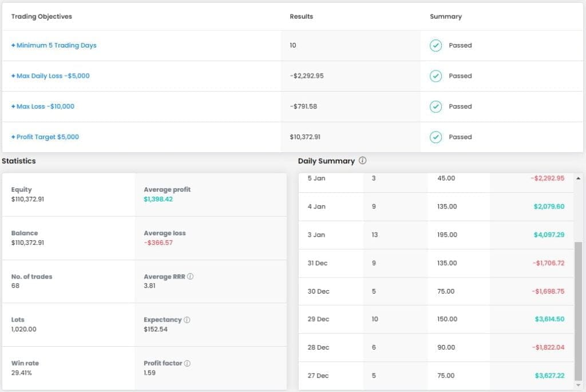Select the 3 Jan daily summary row

point(435,235)
